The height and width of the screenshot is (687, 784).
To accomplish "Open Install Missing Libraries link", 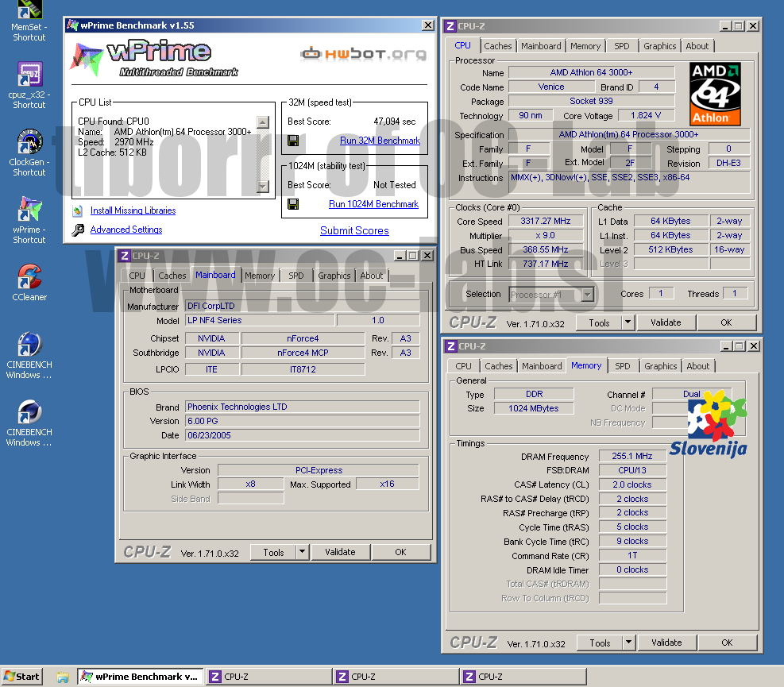I will tap(133, 210).
